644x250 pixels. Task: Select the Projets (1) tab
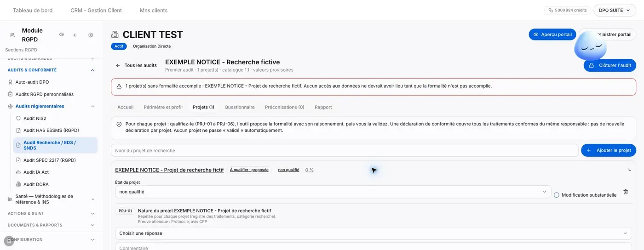pyautogui.click(x=203, y=107)
